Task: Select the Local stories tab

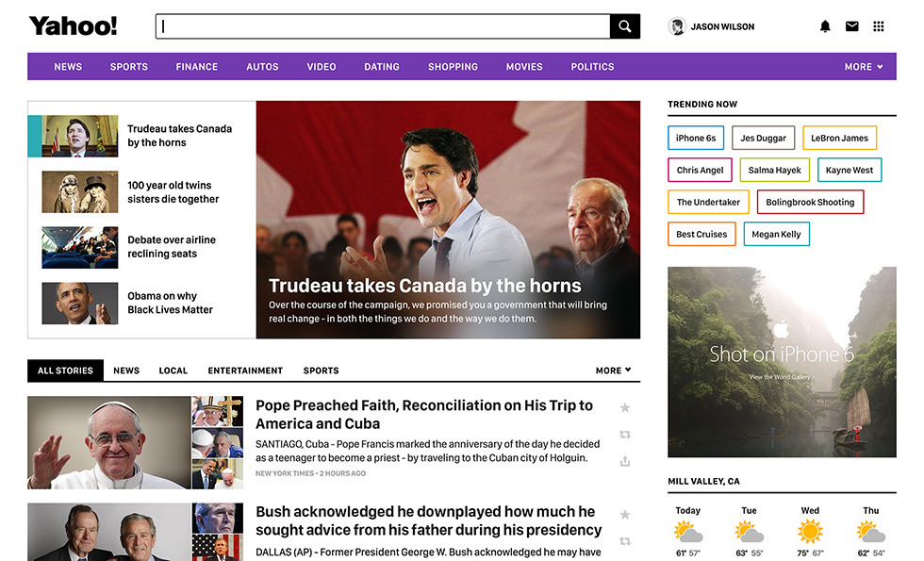Action: point(173,371)
